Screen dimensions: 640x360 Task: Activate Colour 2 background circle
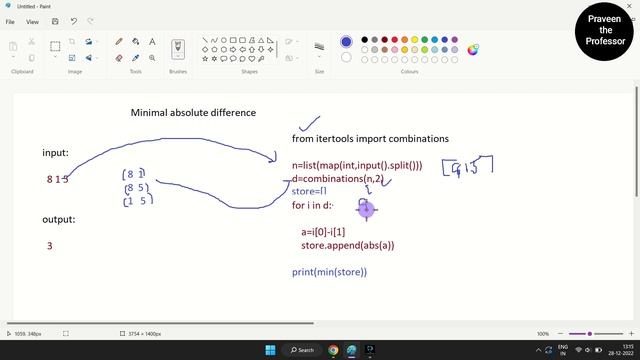click(x=346, y=58)
